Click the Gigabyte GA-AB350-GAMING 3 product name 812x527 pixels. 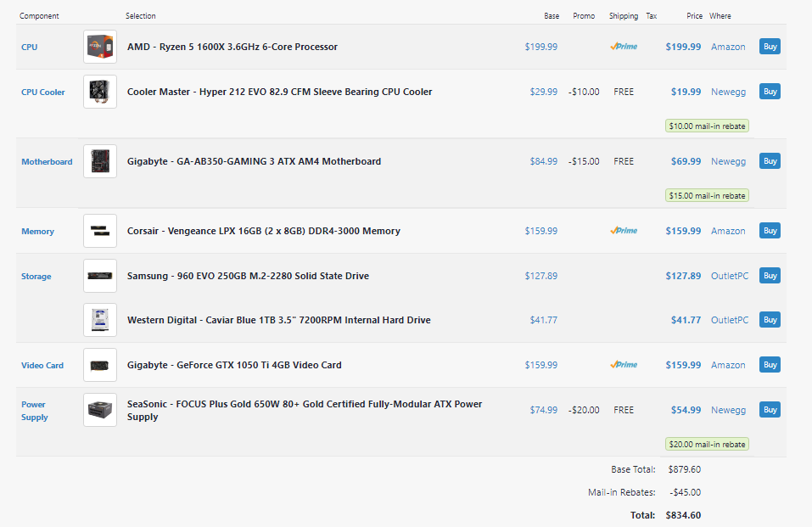click(x=254, y=161)
